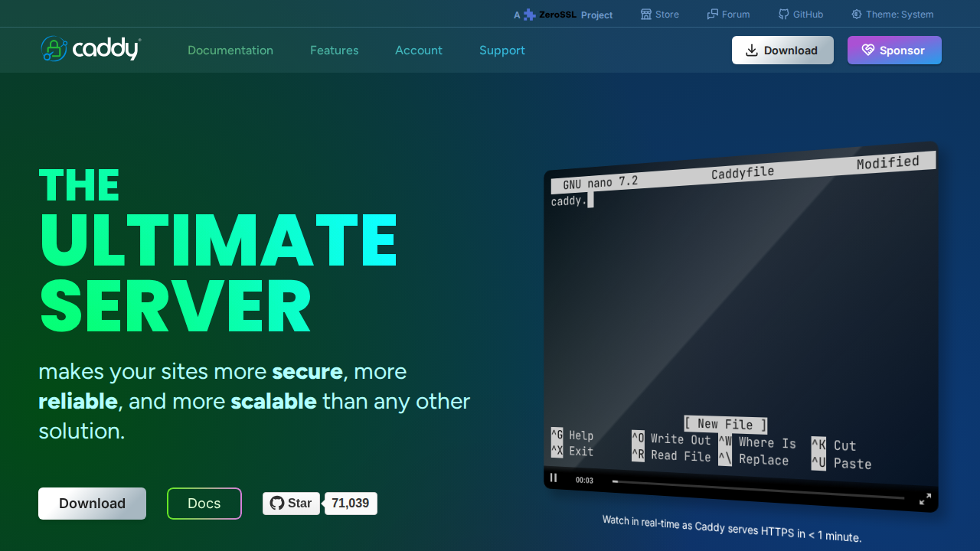This screenshot has width=980, height=551.
Task: Click the GitHub octocat icon in header
Action: click(783, 15)
